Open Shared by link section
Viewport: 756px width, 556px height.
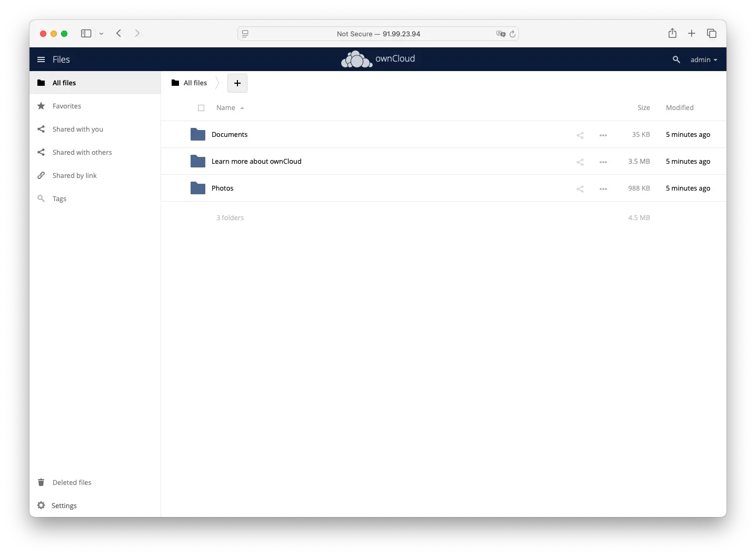point(74,175)
